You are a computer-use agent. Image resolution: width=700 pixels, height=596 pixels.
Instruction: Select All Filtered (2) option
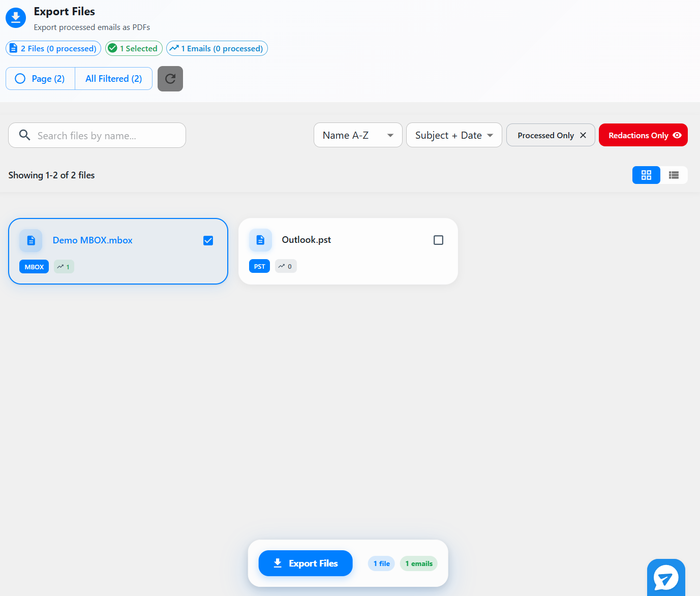(113, 79)
